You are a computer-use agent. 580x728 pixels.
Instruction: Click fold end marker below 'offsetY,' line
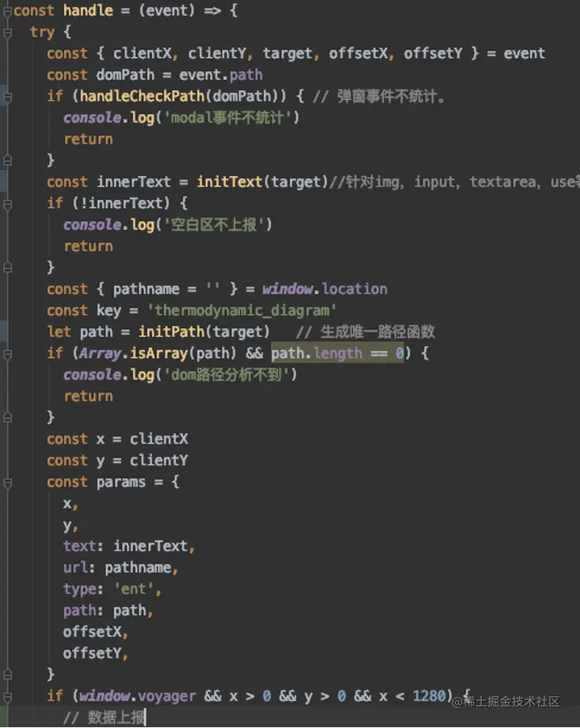tap(7, 675)
